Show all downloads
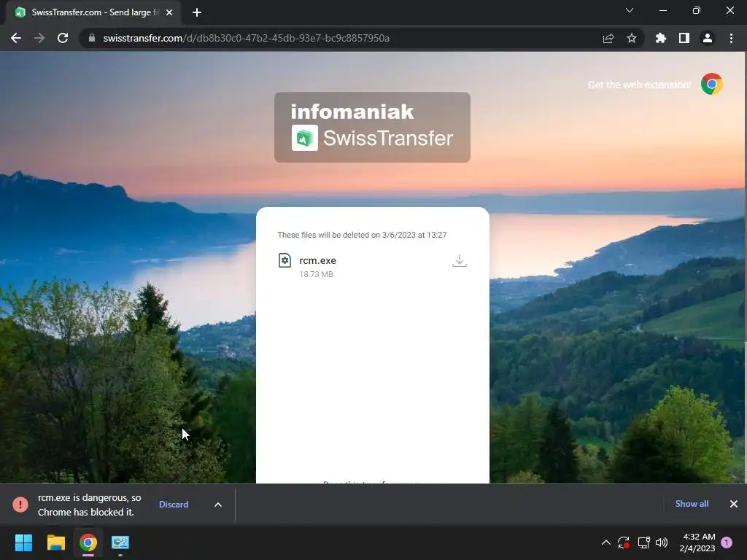The width and height of the screenshot is (747, 560). 692,504
